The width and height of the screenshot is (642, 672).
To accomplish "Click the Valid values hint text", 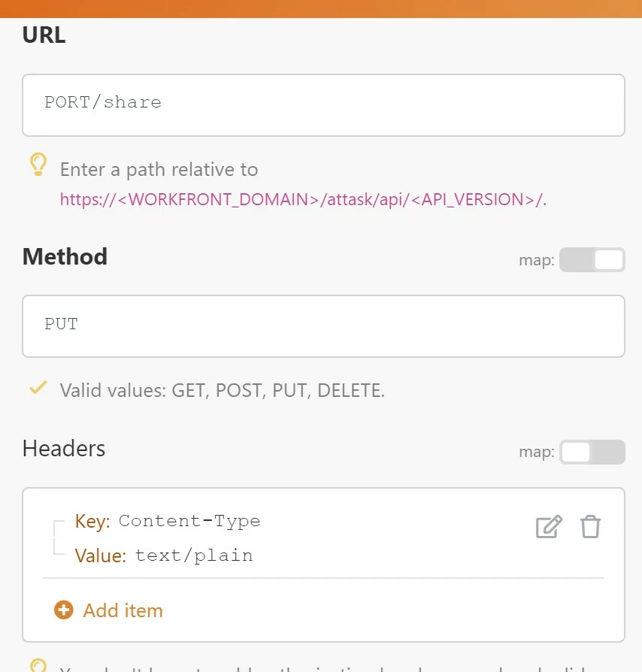I will pyautogui.click(x=223, y=390).
